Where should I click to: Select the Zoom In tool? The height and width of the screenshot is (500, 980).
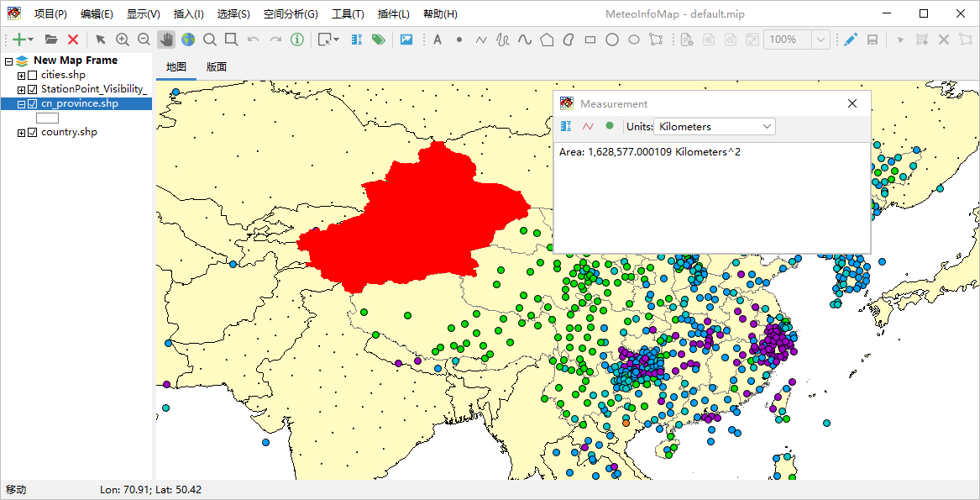123,39
